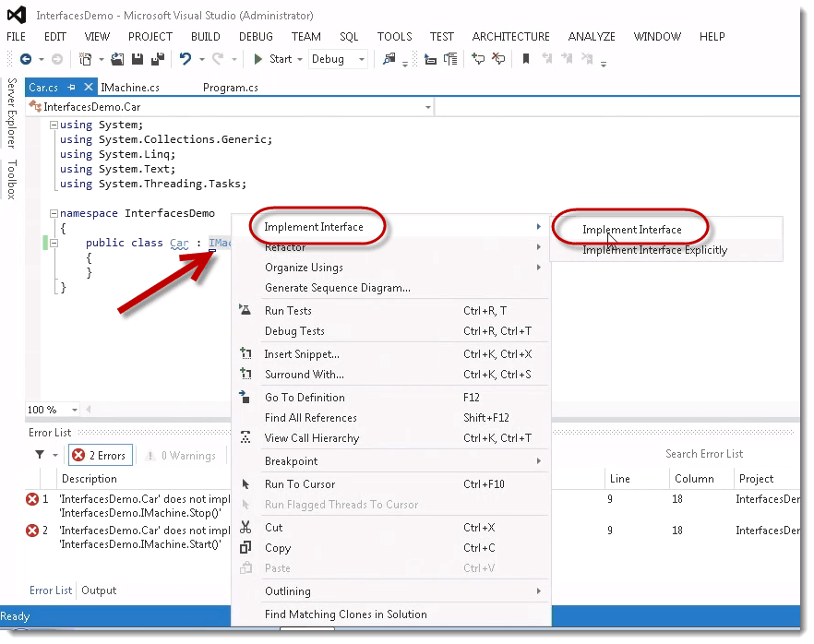Click the green Start debugging play icon

pos(258,59)
